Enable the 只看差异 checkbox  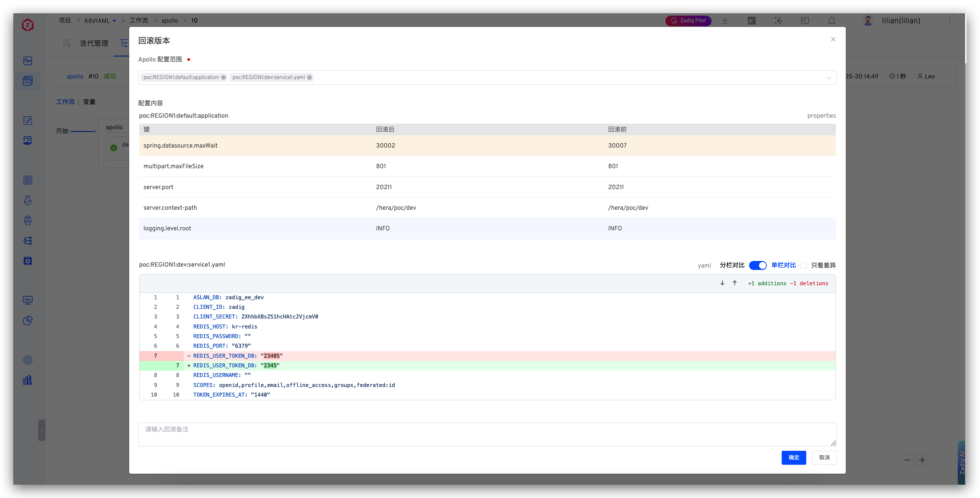coord(804,265)
